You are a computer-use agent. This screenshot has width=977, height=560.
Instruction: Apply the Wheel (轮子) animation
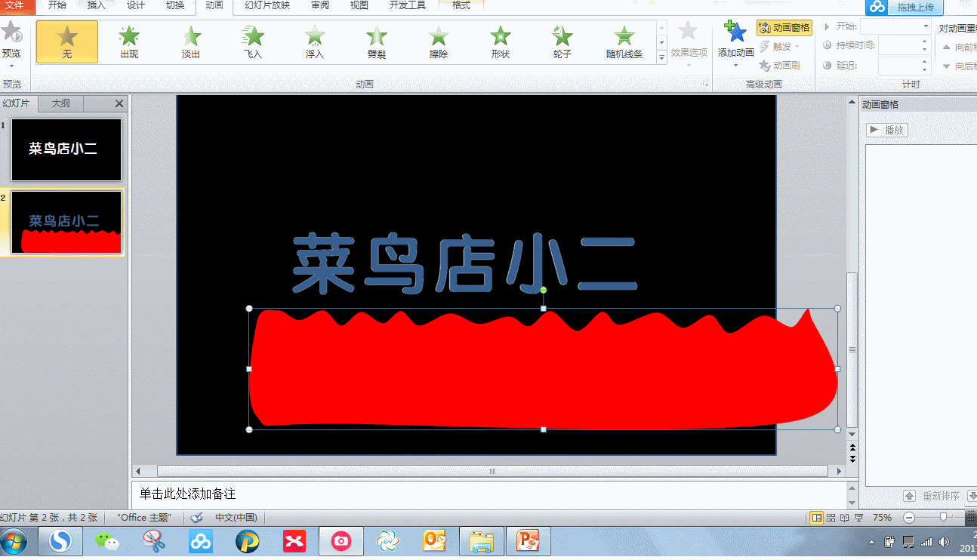coord(562,42)
